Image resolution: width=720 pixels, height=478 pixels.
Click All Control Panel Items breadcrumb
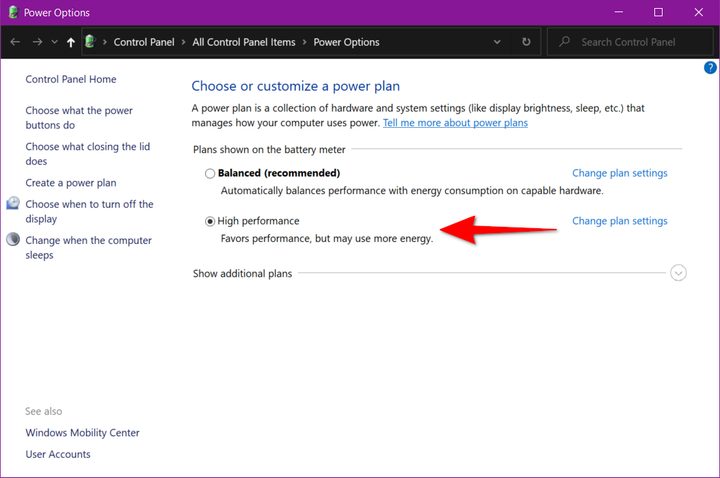point(244,42)
